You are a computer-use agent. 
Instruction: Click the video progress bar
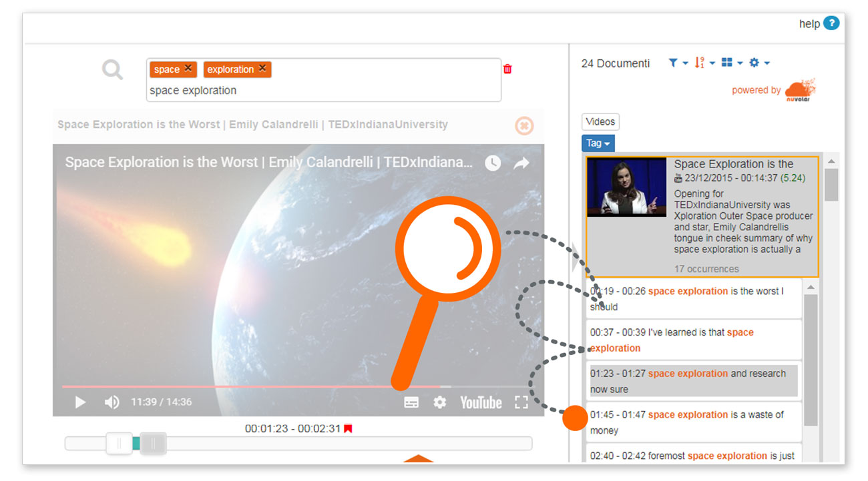[x=298, y=386]
